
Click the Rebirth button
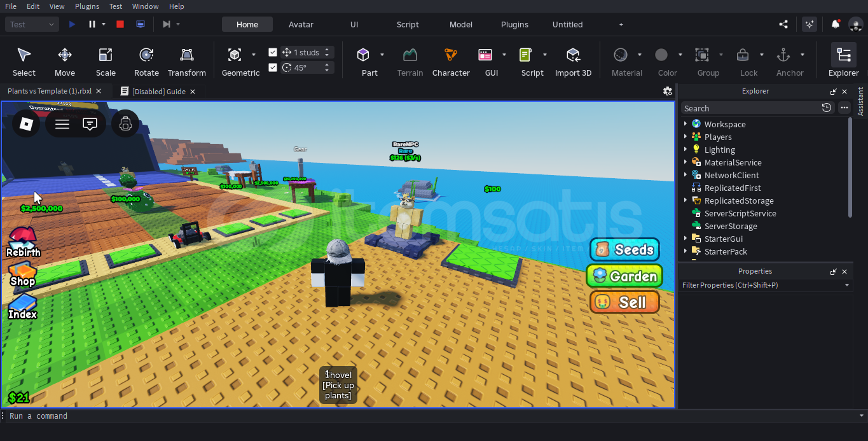pyautogui.click(x=23, y=242)
